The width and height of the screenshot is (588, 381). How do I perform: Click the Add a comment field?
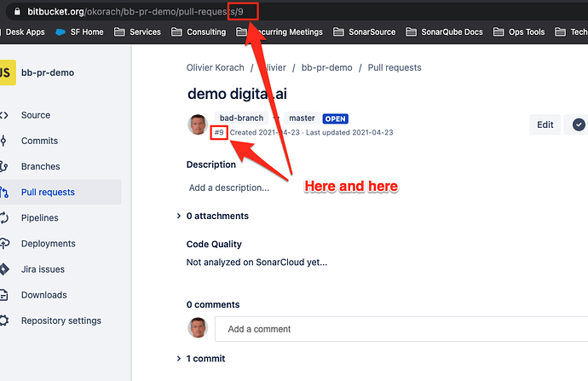[401, 329]
